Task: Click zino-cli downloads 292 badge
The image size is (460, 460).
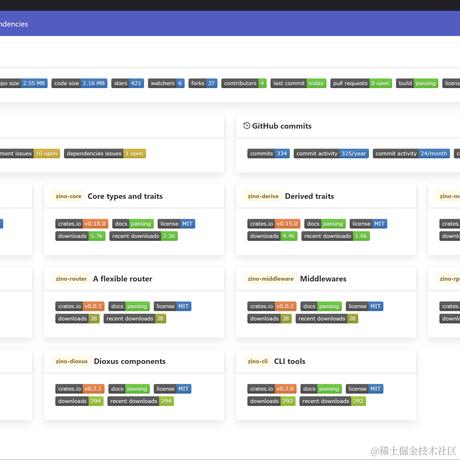Action: click(271, 401)
